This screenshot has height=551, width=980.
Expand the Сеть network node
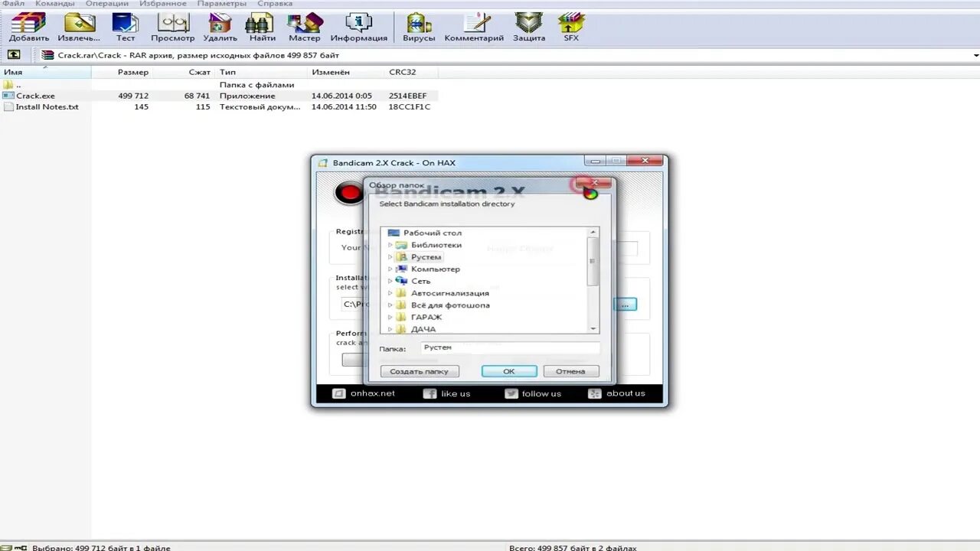pyautogui.click(x=390, y=281)
